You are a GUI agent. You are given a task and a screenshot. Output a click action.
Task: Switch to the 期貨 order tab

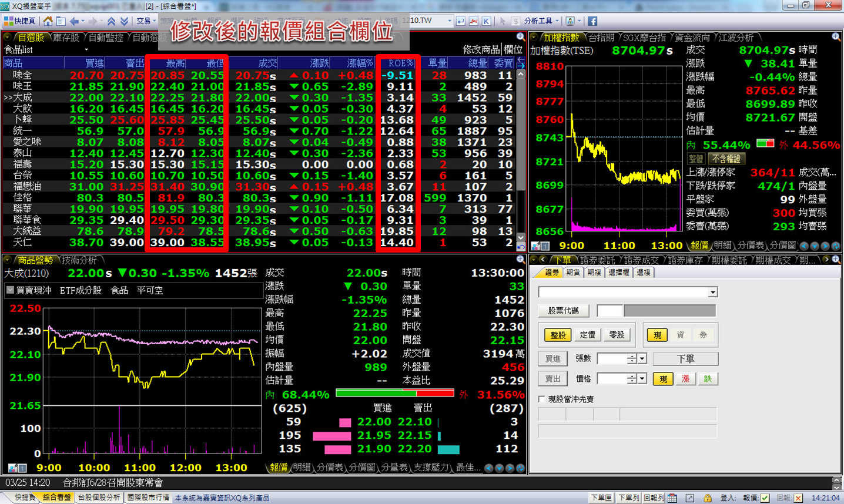573,273
